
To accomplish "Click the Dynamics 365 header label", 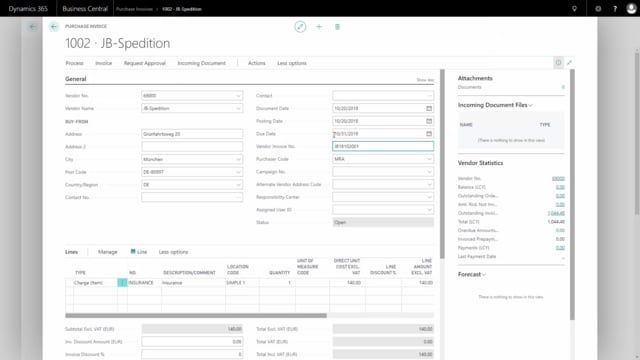I will click(x=28, y=9).
